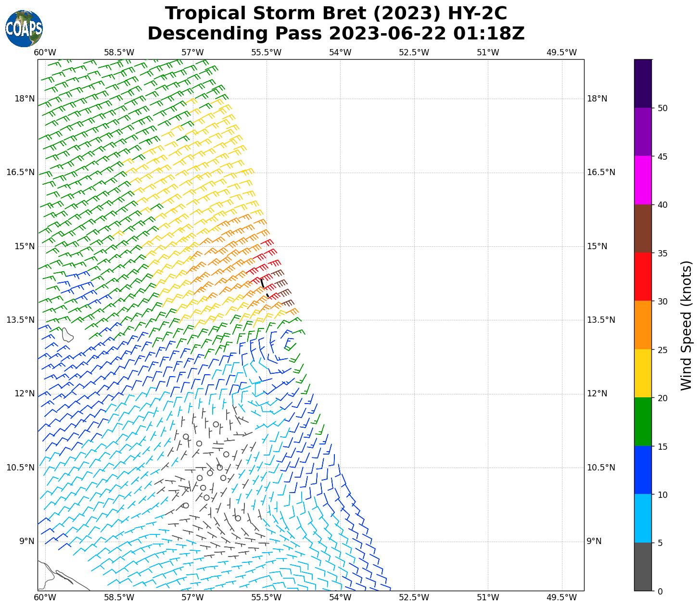Image resolution: width=700 pixels, height=608 pixels.
Task: Click the 50 tick label on colorbar
Action: tap(662, 108)
